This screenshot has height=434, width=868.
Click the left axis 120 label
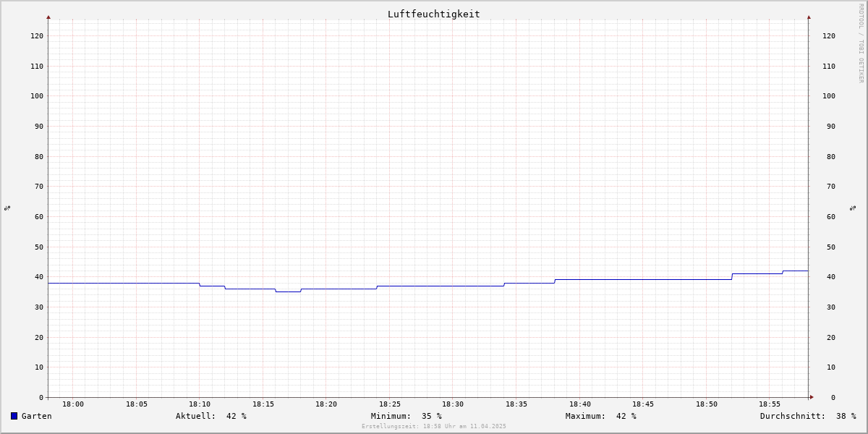[37, 35]
